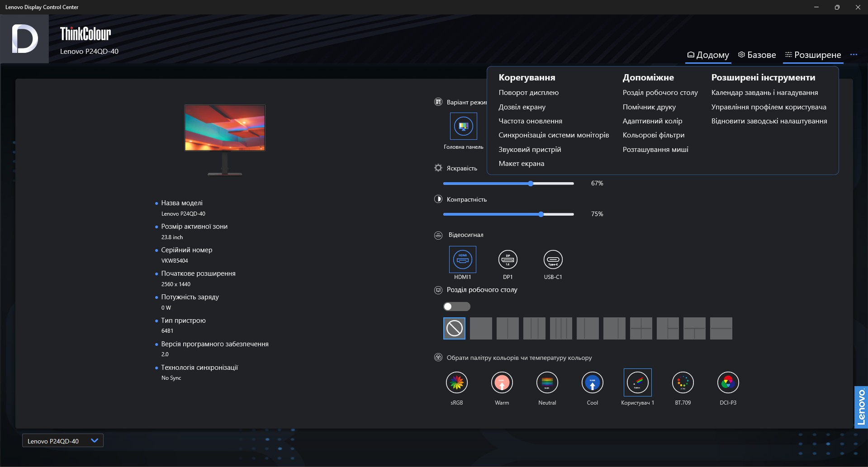Open the Lenovo P24QD-40 monitor dropdown
Screen dimensions: 868x467
[63, 441]
